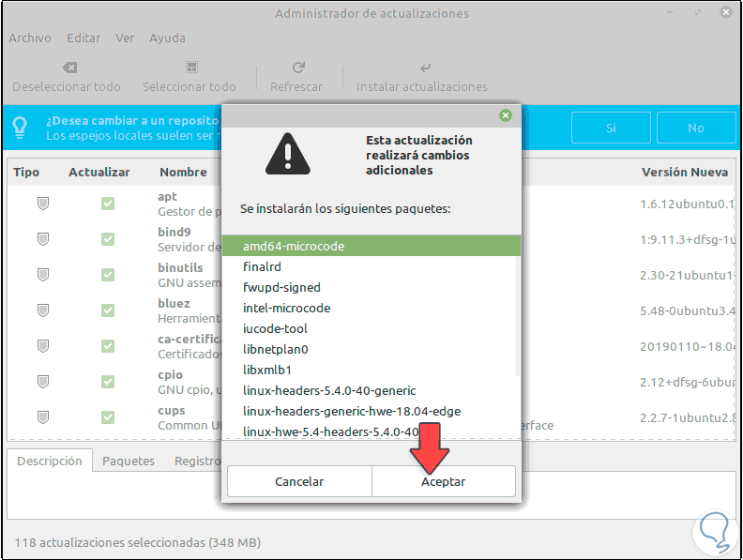Click the Deseleccionar todo label

coord(67,86)
